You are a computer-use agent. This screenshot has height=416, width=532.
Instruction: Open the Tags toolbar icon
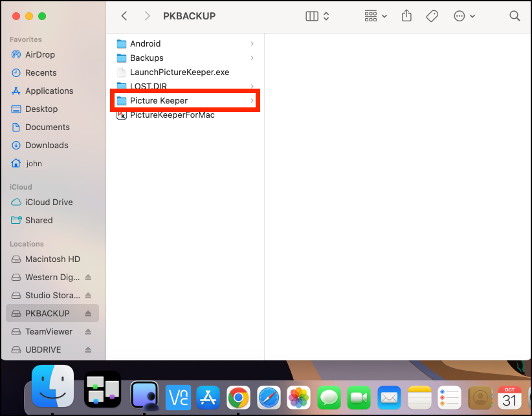pos(432,16)
